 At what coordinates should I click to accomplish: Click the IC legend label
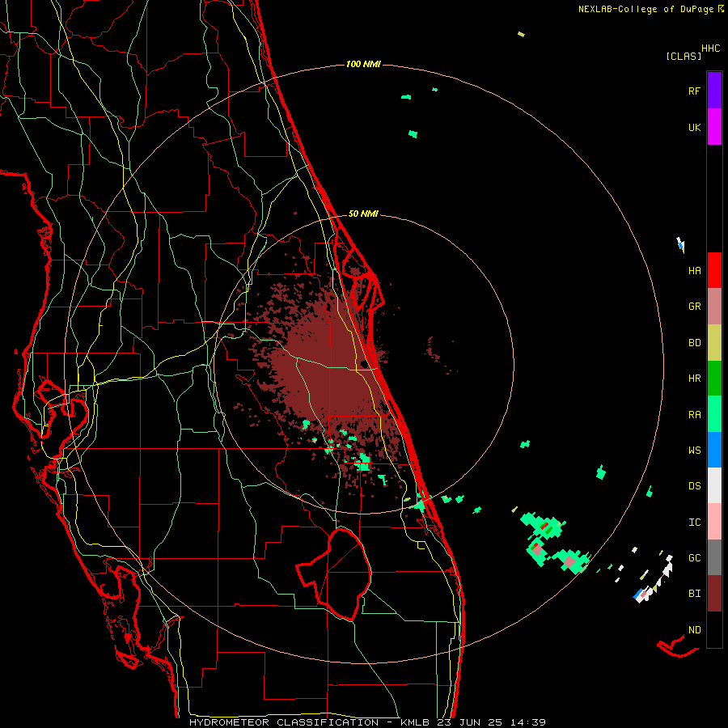[694, 523]
